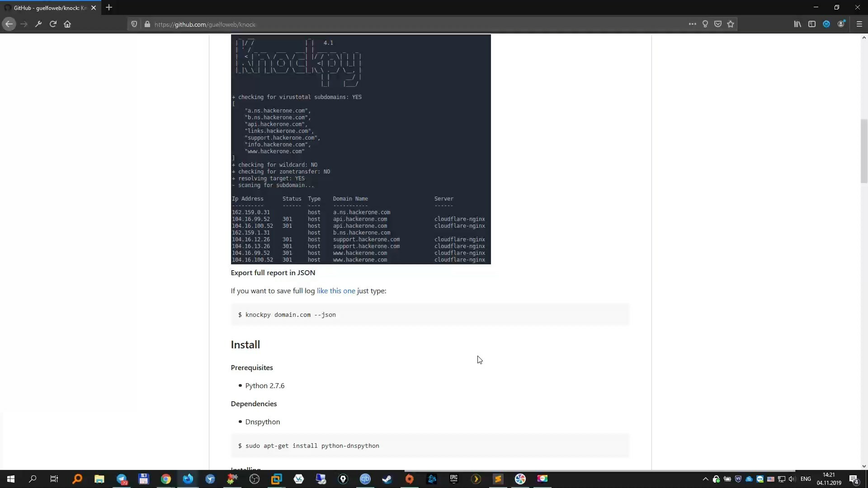Open the 'like this one' link
The height and width of the screenshot is (488, 868).
tap(336, 291)
